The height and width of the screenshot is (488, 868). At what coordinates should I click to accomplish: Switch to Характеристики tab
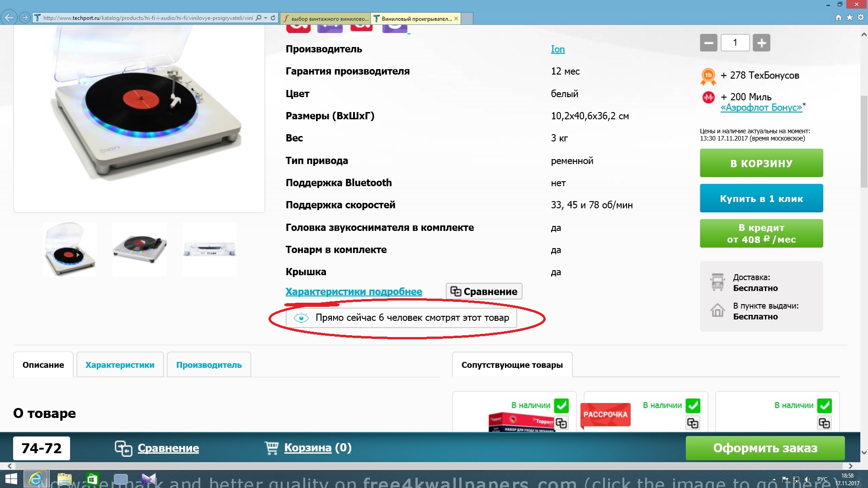(x=120, y=365)
